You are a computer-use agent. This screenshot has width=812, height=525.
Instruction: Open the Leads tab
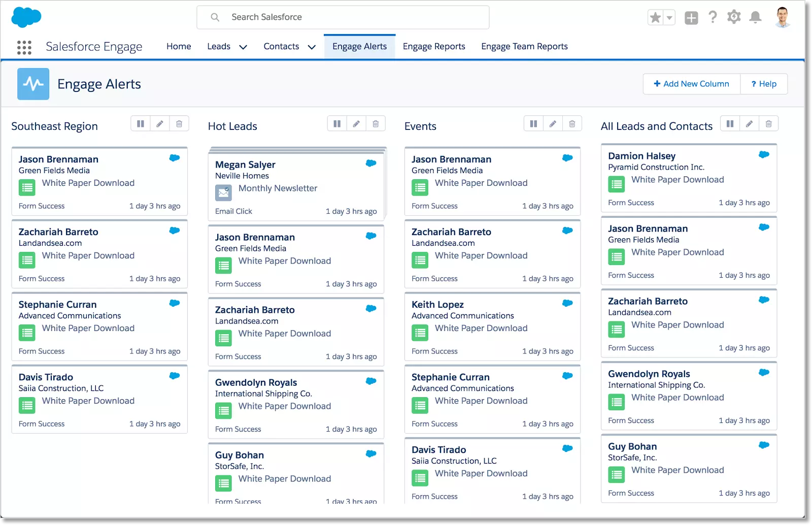219,46
